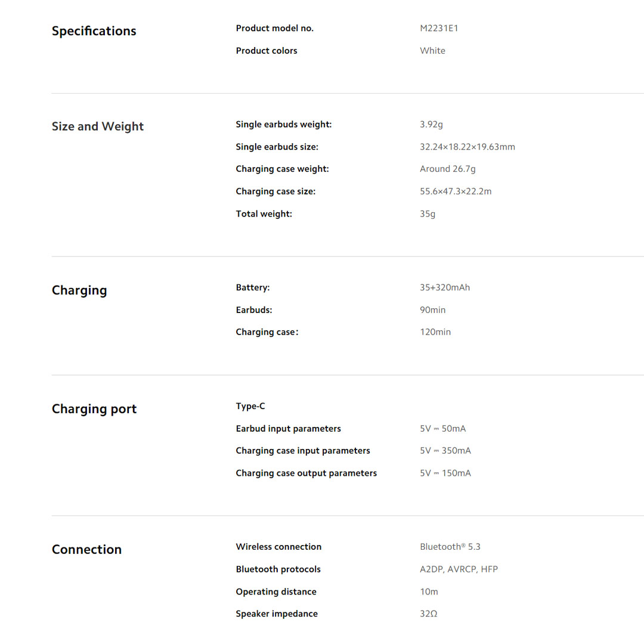
Task: Click the earbuds charging time 90min
Action: [432, 310]
